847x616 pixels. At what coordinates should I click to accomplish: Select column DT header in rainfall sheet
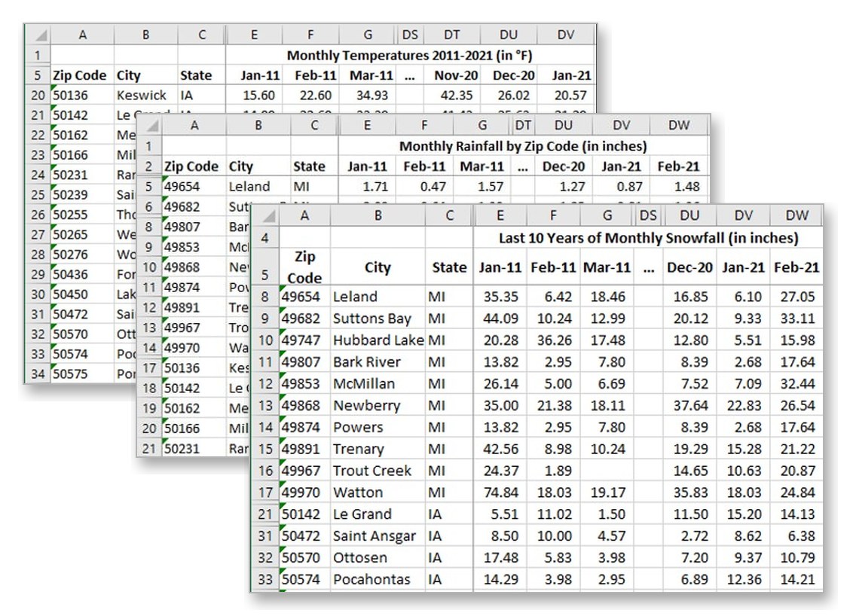pyautogui.click(x=522, y=126)
